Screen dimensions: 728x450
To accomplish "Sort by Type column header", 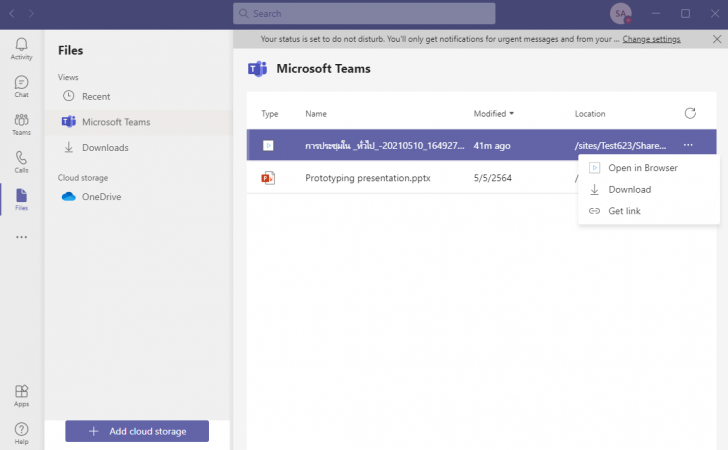I will pyautogui.click(x=269, y=114).
